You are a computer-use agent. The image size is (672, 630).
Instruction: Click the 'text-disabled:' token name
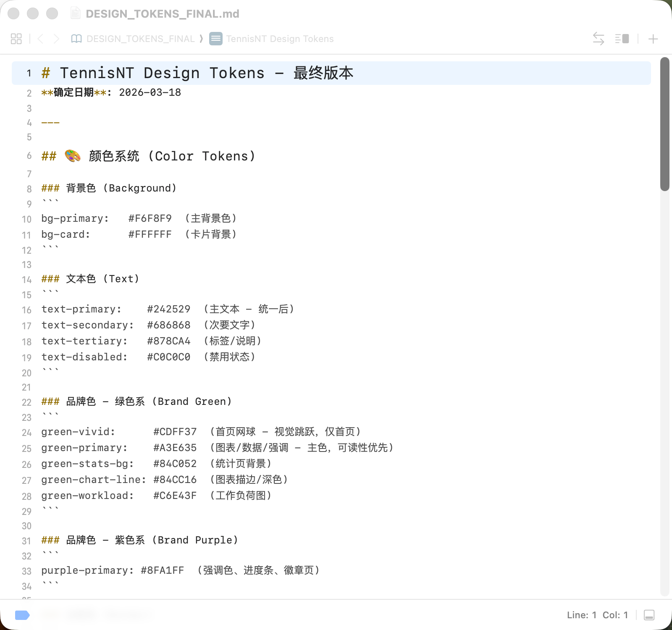click(x=84, y=357)
